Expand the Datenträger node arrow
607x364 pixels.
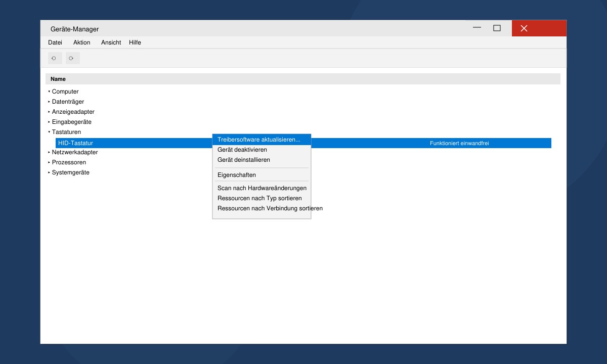pyautogui.click(x=49, y=102)
